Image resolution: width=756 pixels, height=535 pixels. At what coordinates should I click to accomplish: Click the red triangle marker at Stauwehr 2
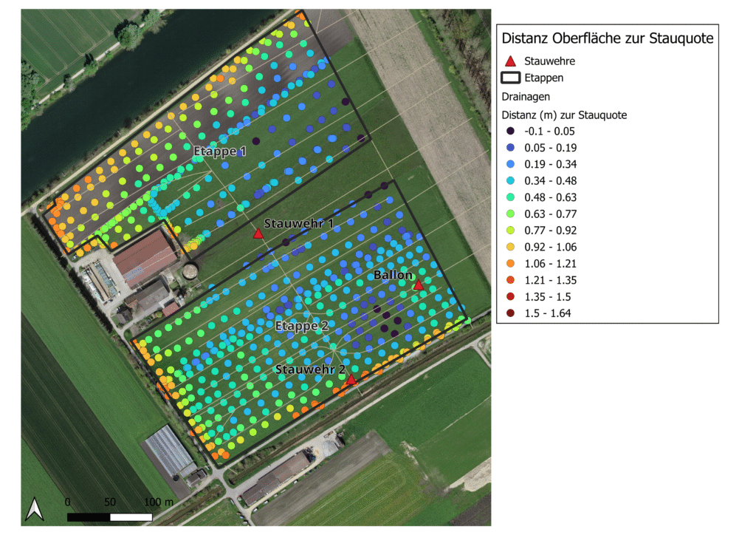(x=351, y=380)
